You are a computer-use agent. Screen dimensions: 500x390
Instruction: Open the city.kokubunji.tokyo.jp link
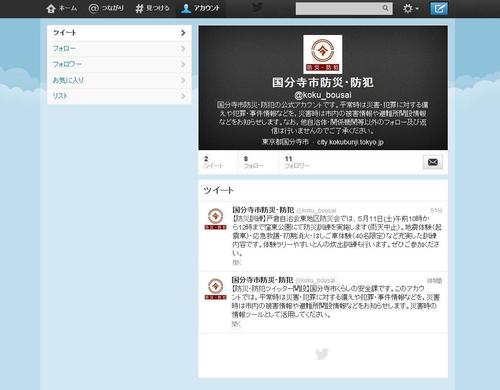(350, 142)
